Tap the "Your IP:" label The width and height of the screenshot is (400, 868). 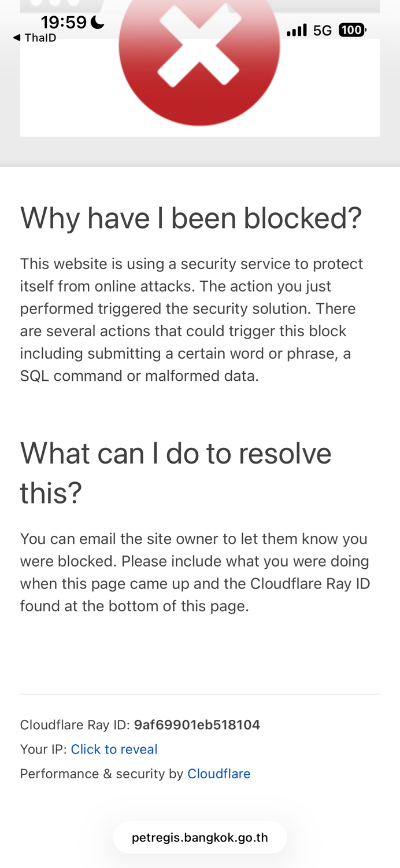pyautogui.click(x=43, y=749)
